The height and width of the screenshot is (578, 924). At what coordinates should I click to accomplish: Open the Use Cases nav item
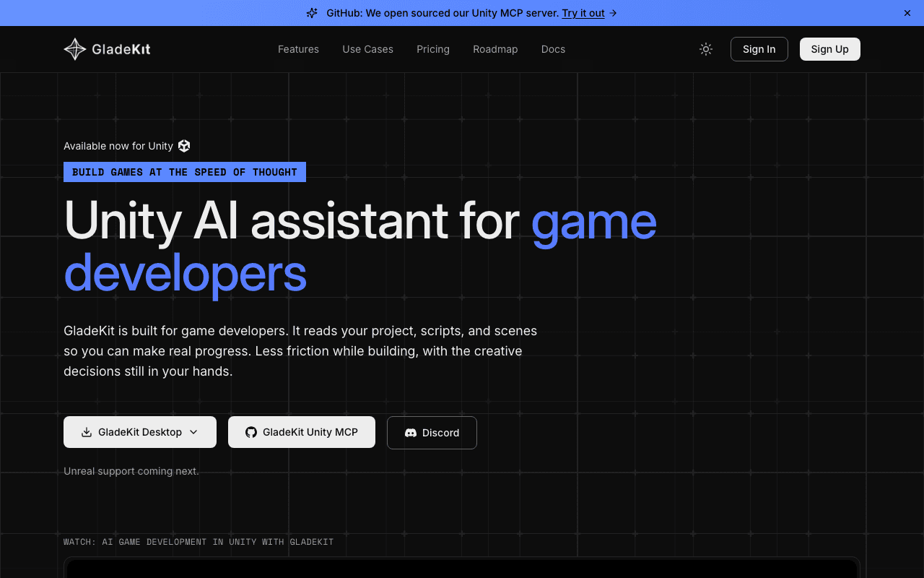[x=367, y=49]
